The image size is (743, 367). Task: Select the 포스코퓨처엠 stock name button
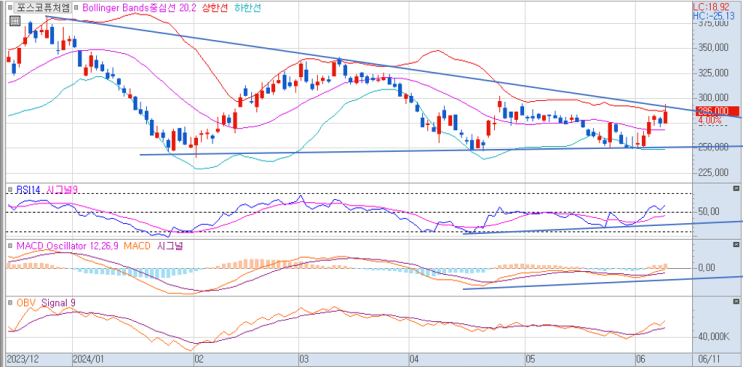[43, 8]
